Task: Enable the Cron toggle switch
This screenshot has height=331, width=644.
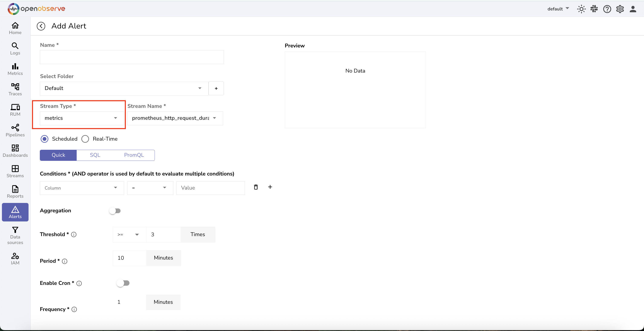Action: 123,283
